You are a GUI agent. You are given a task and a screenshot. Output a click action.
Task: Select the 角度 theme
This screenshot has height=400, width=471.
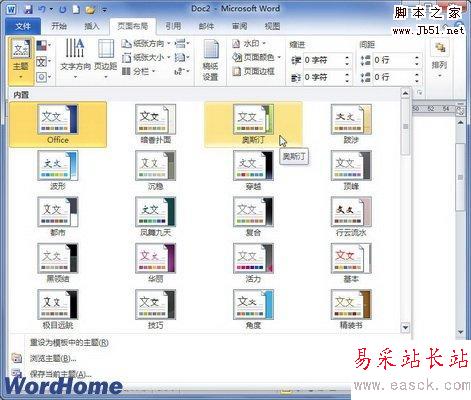tap(253, 309)
